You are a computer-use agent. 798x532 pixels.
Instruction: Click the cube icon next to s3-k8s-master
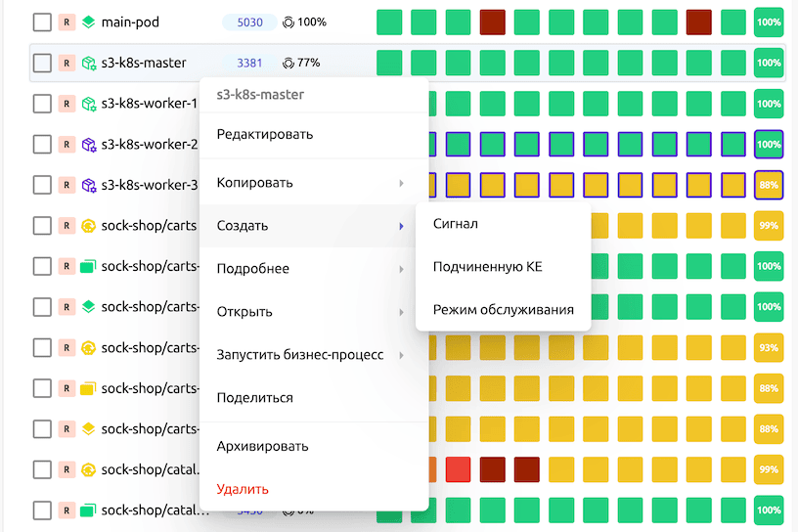[x=88, y=63]
